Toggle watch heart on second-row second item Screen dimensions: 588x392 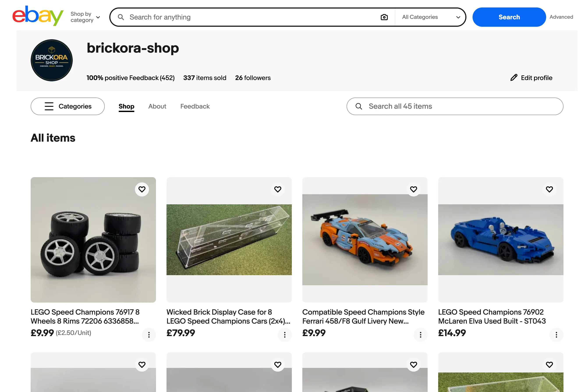(x=278, y=365)
